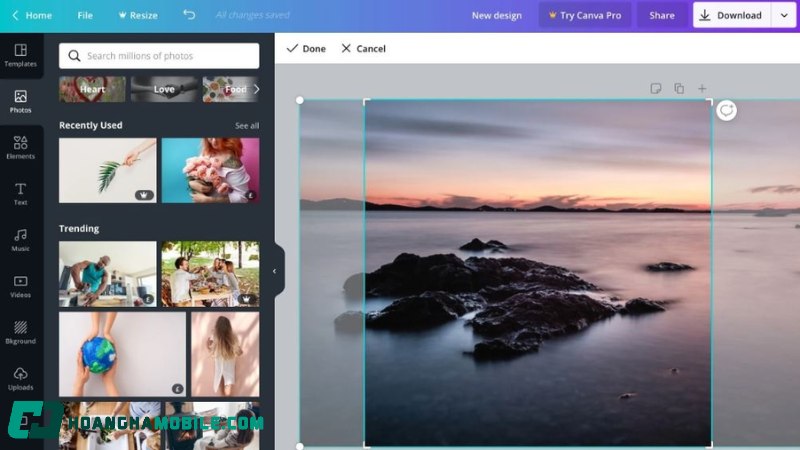
Task: Select woman in white dress photo
Action: coord(225,354)
